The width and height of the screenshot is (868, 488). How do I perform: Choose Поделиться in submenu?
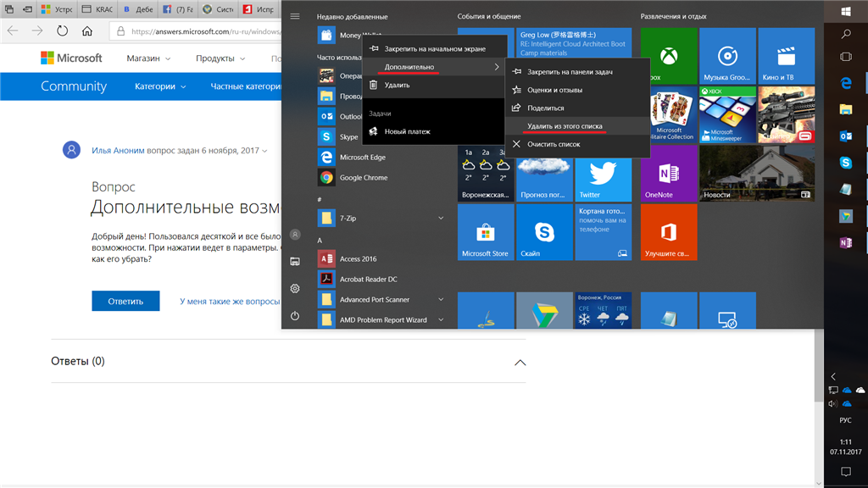tap(577, 108)
